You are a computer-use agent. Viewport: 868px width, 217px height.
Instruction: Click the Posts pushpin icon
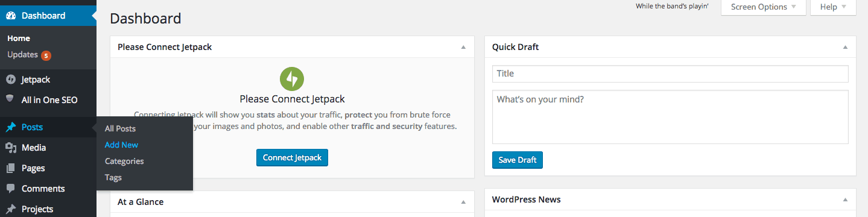pyautogui.click(x=10, y=127)
